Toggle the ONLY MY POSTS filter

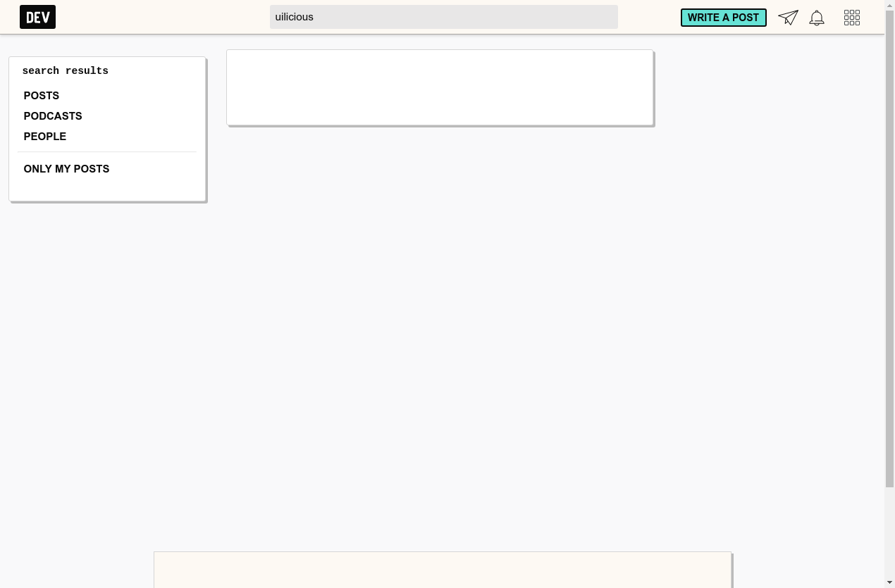click(x=66, y=169)
